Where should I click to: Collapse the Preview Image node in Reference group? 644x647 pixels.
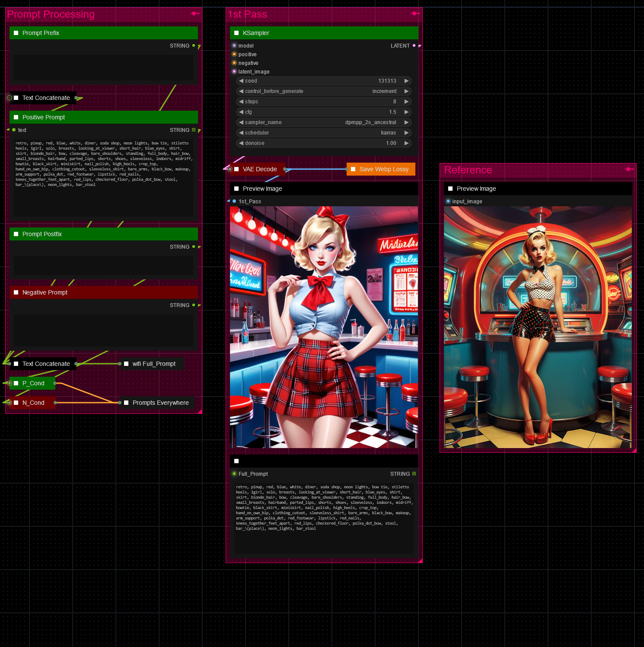(450, 189)
